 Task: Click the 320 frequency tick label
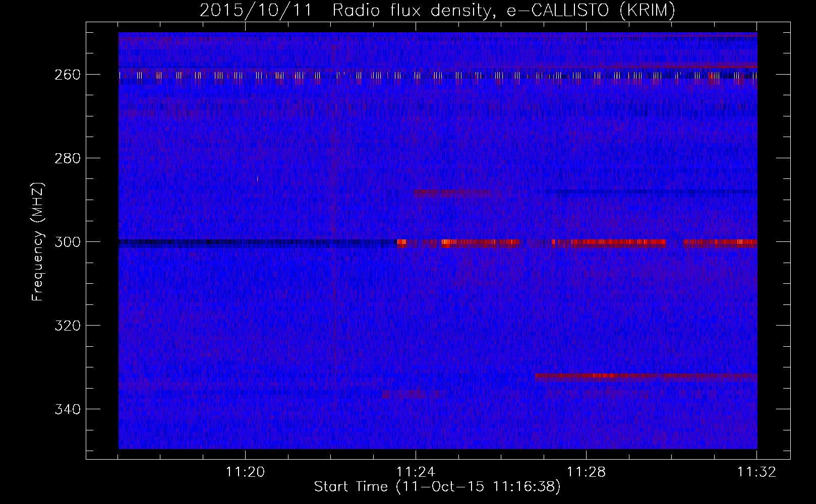pos(67,326)
